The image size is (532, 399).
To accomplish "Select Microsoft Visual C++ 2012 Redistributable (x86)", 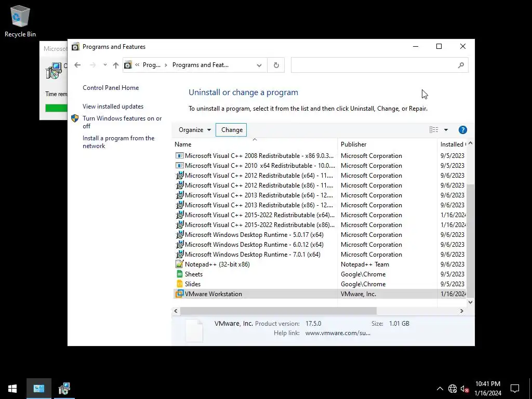I will click(x=320, y=185).
